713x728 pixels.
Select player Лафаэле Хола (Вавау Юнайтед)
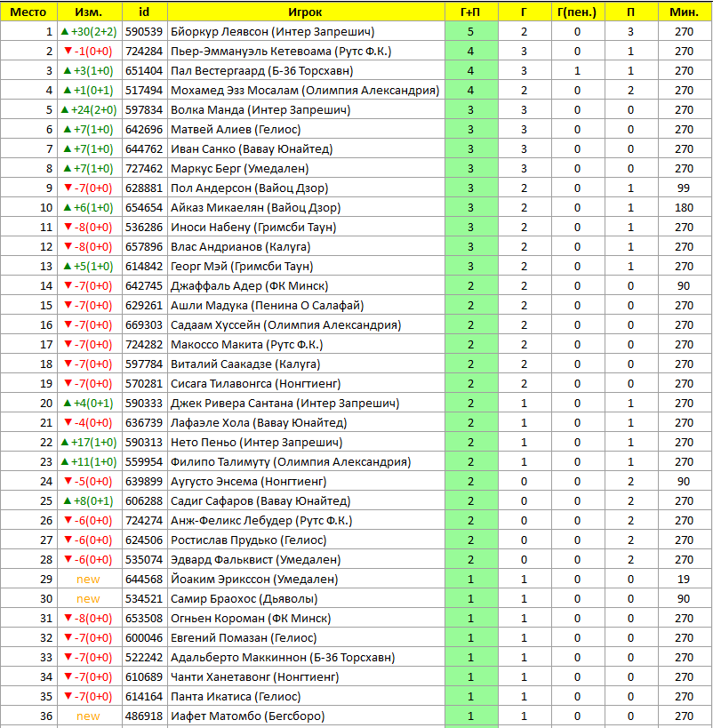coord(259,422)
